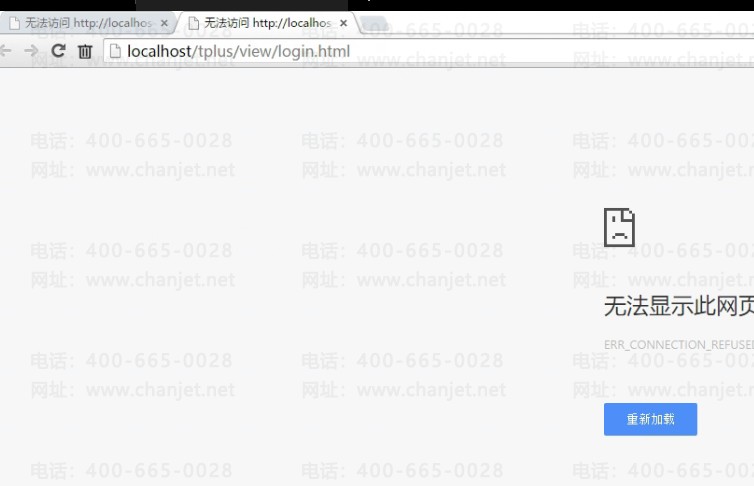Click the browser forward arrow
The width and height of the screenshot is (754, 486).
(x=31, y=51)
